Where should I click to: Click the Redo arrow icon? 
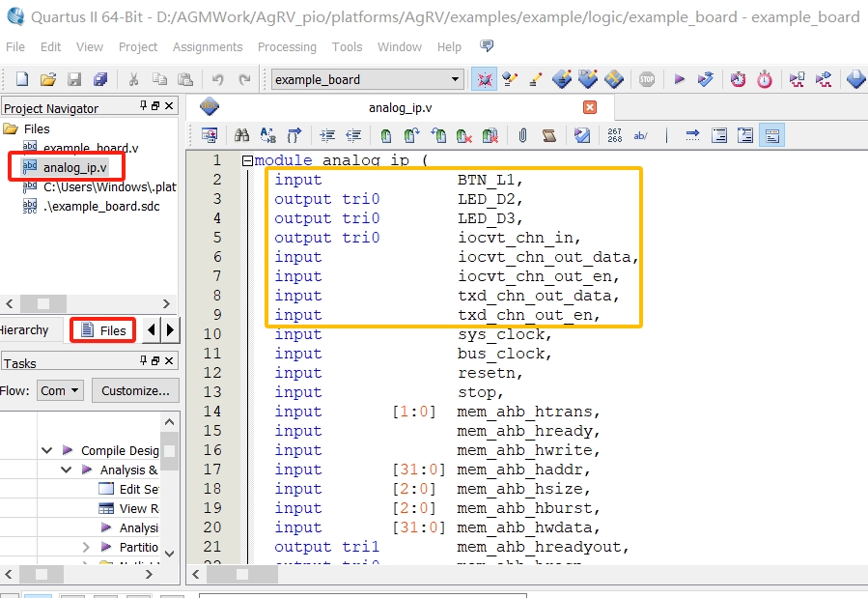[244, 79]
